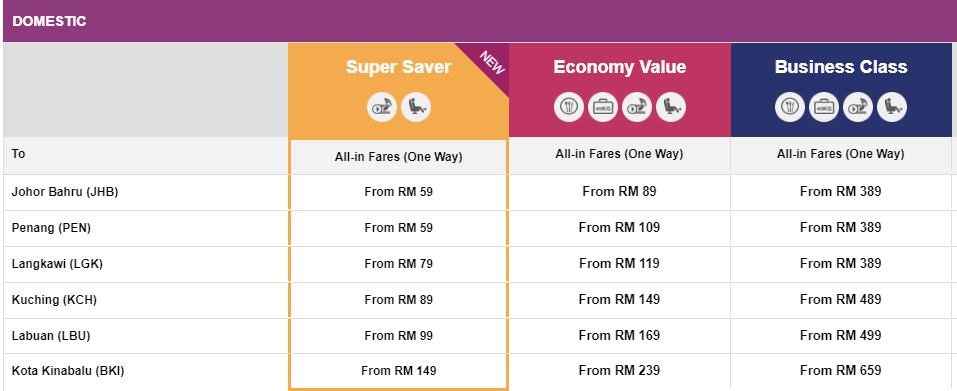
Task: Select the Business Class column header
Action: click(841, 66)
